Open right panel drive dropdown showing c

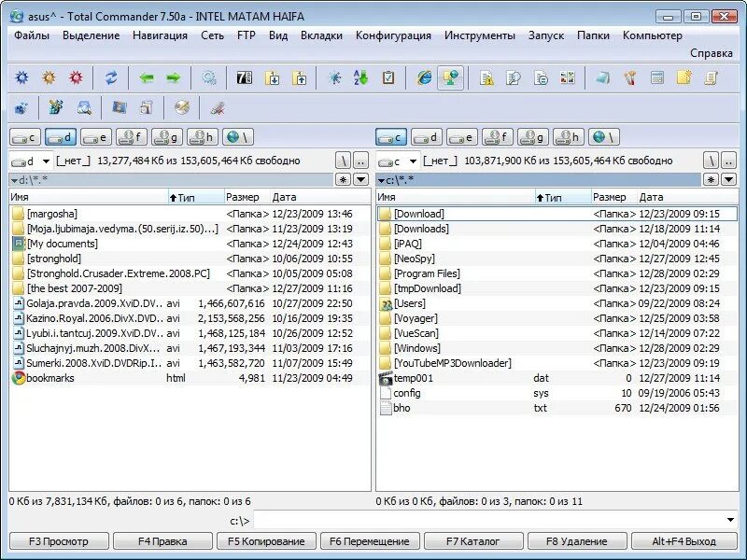point(398,161)
